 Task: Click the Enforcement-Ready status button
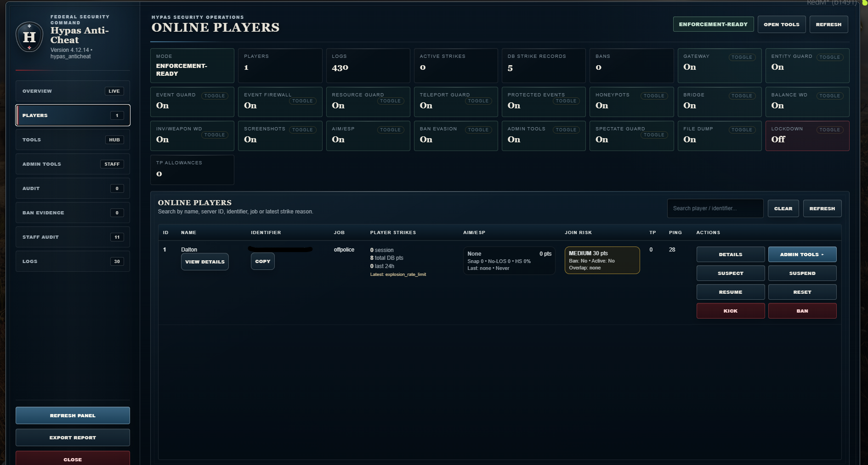tap(713, 24)
